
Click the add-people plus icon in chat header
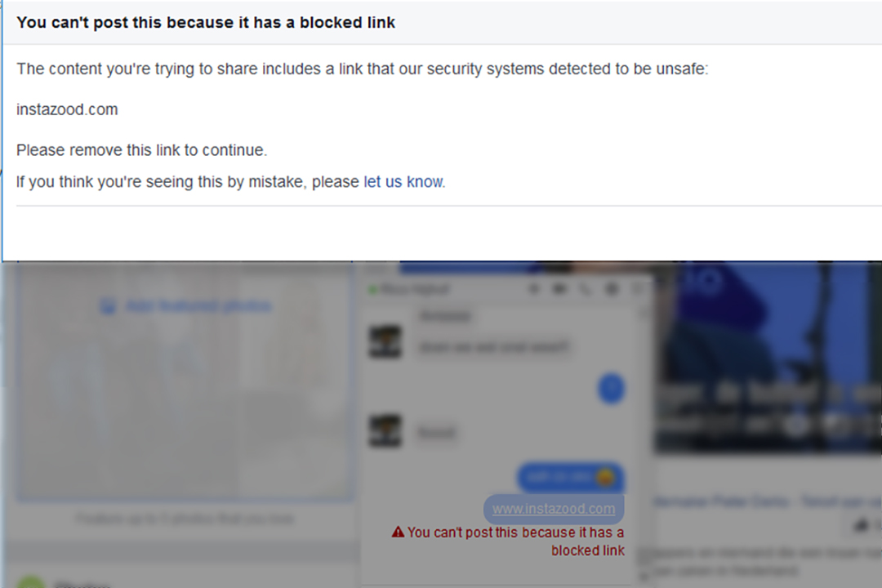point(534,289)
